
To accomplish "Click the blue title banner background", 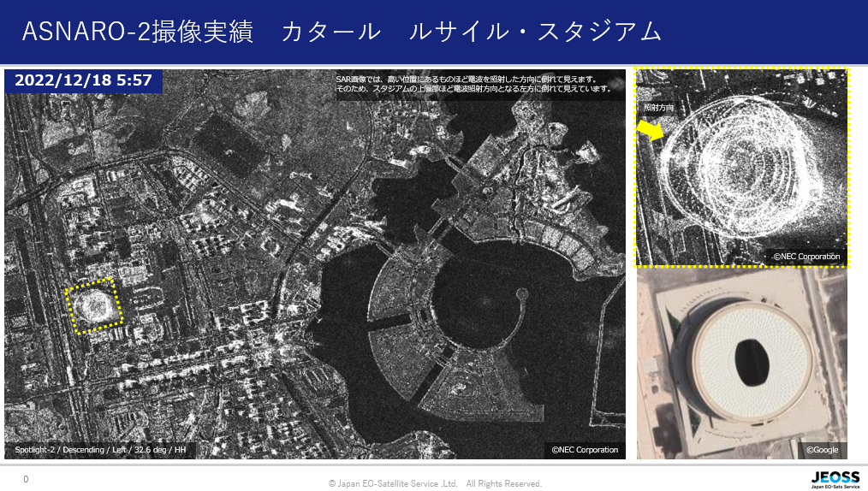I will (753, 32).
